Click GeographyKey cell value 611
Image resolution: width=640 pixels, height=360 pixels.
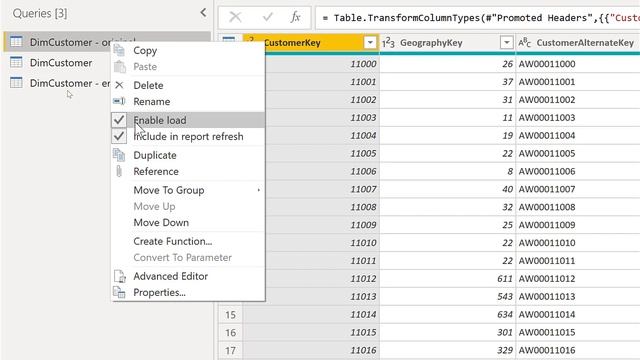click(x=505, y=278)
